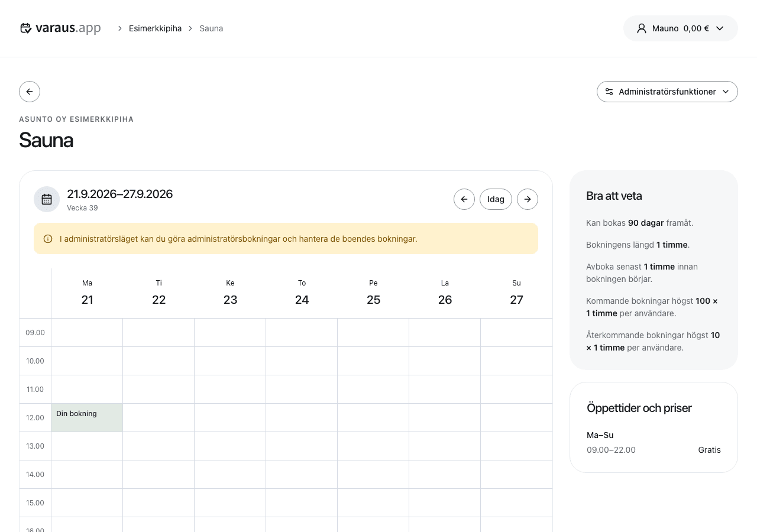The height and width of the screenshot is (532, 757).
Task: Open Esimerkkipiha breadcrumb link
Action: 155,28
